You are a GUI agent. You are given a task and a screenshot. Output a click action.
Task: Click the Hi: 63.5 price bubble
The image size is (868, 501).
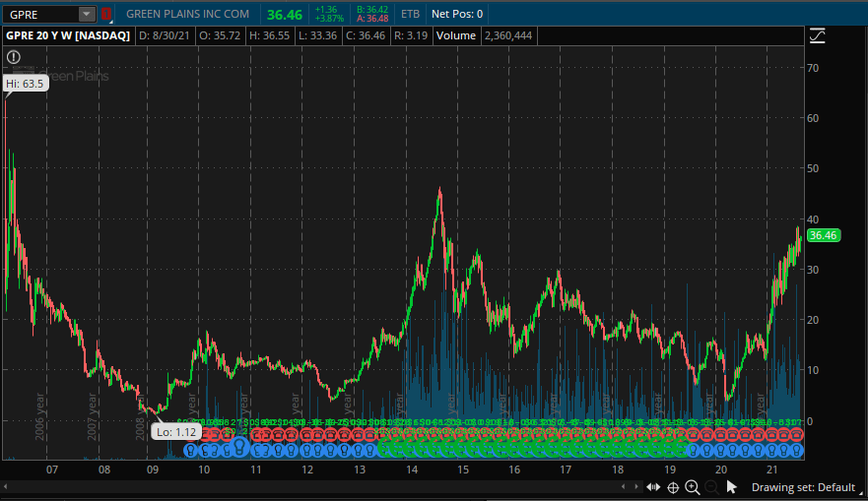pos(25,84)
